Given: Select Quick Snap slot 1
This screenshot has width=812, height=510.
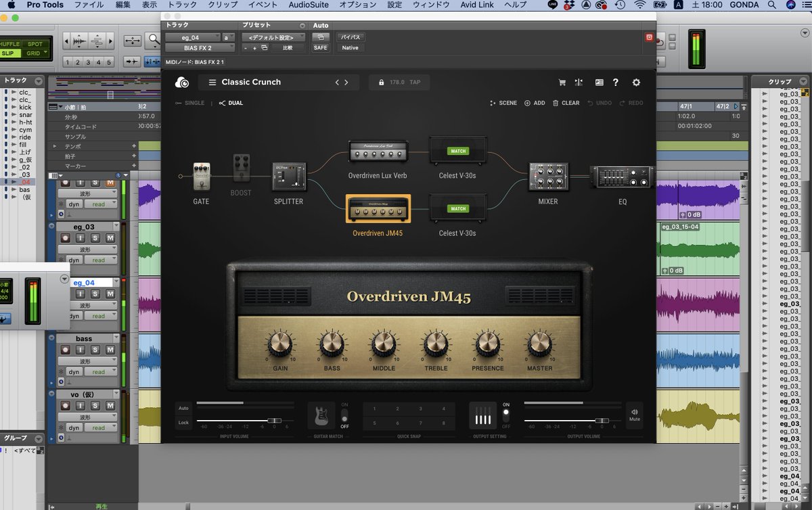Looking at the screenshot, I should [x=374, y=409].
